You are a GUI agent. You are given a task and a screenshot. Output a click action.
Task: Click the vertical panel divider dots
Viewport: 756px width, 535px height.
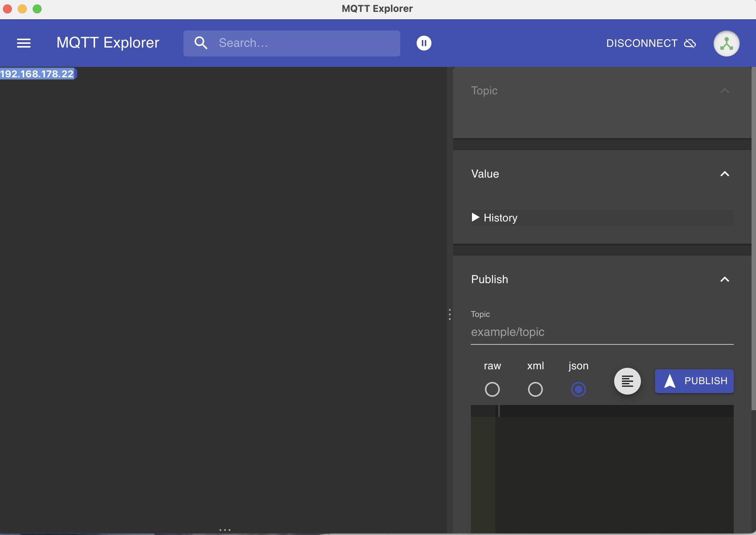tap(450, 314)
